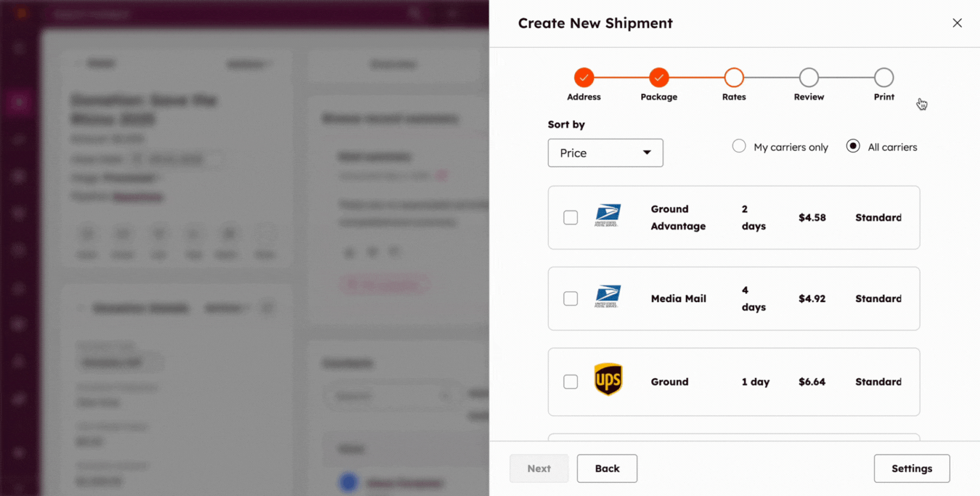
Task: Go to the Rates step circle
Action: 734,78
